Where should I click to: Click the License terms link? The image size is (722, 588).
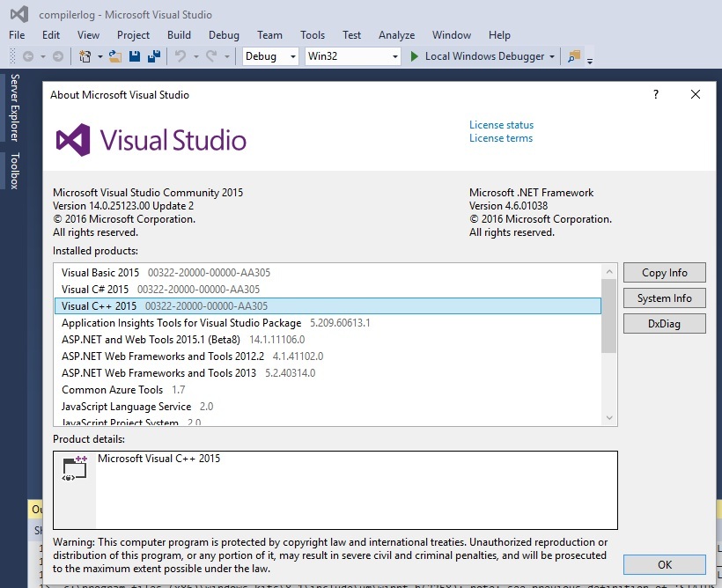click(500, 138)
